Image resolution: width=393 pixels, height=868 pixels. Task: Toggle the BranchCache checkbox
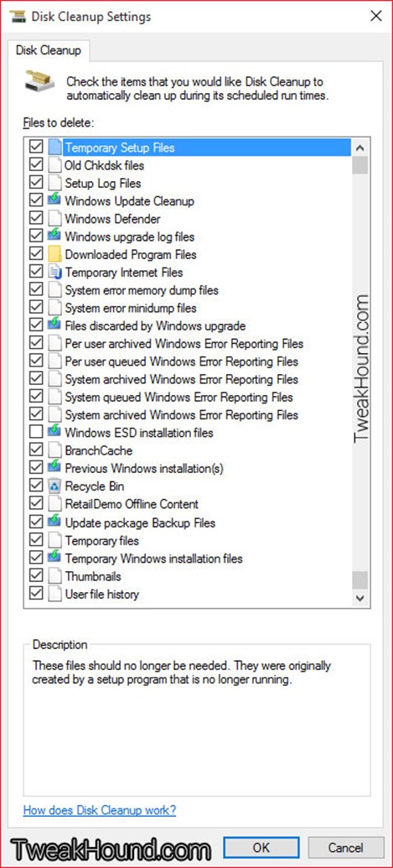36,450
